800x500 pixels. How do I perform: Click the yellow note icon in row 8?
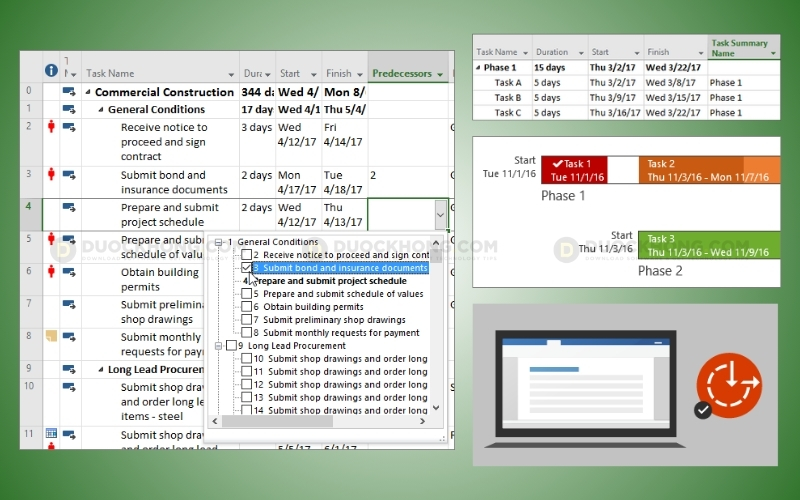51,336
